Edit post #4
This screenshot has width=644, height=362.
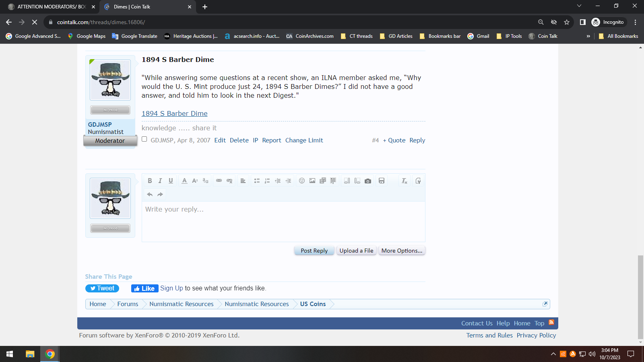click(220, 140)
